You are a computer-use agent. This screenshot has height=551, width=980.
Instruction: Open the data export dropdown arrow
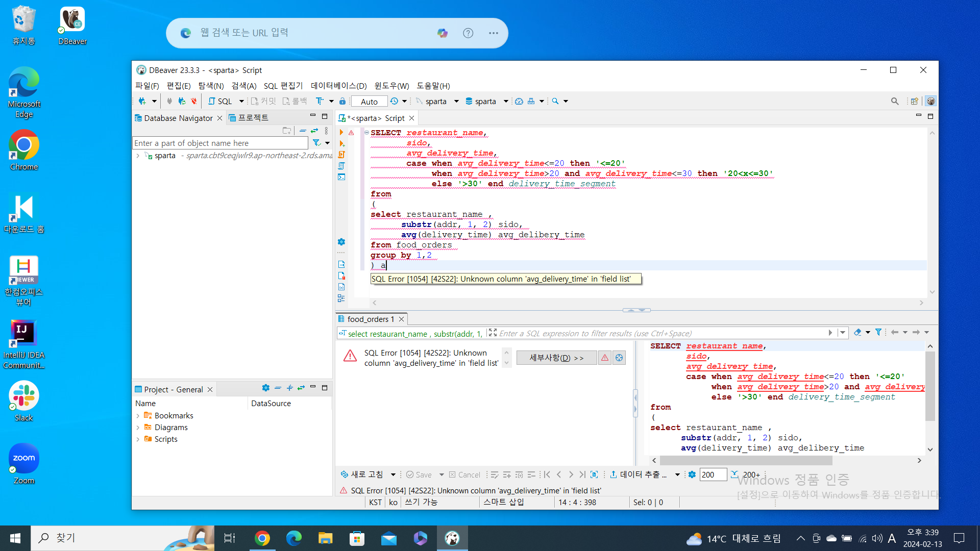pyautogui.click(x=677, y=474)
